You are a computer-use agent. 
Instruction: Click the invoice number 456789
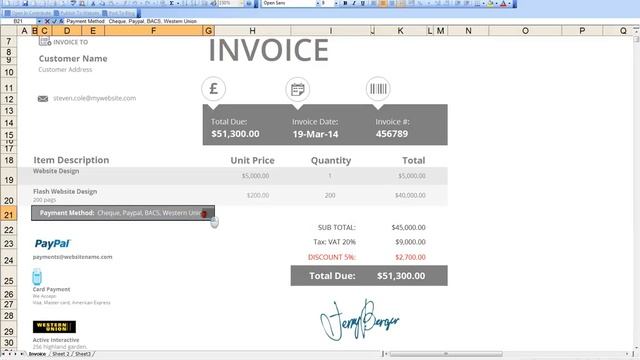click(392, 134)
